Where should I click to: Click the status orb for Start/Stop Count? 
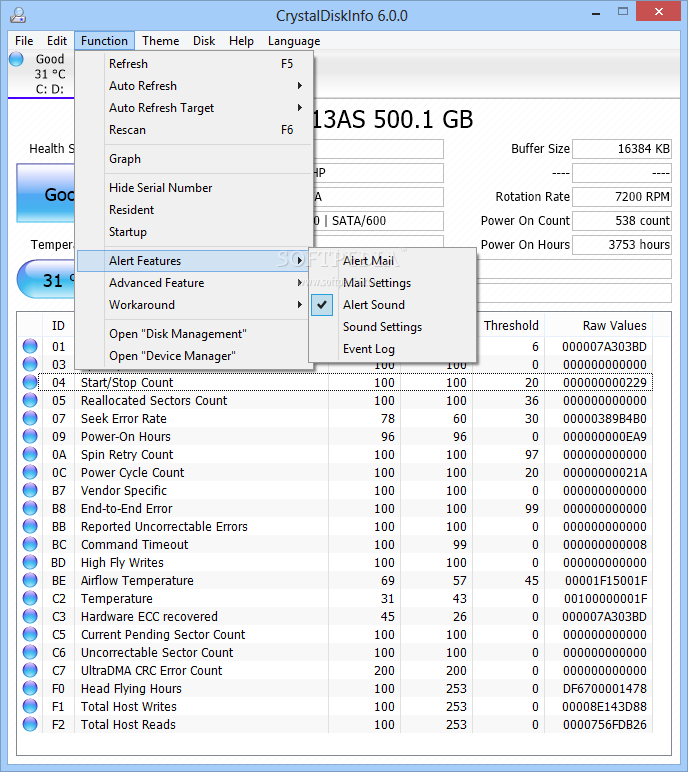tap(30, 382)
